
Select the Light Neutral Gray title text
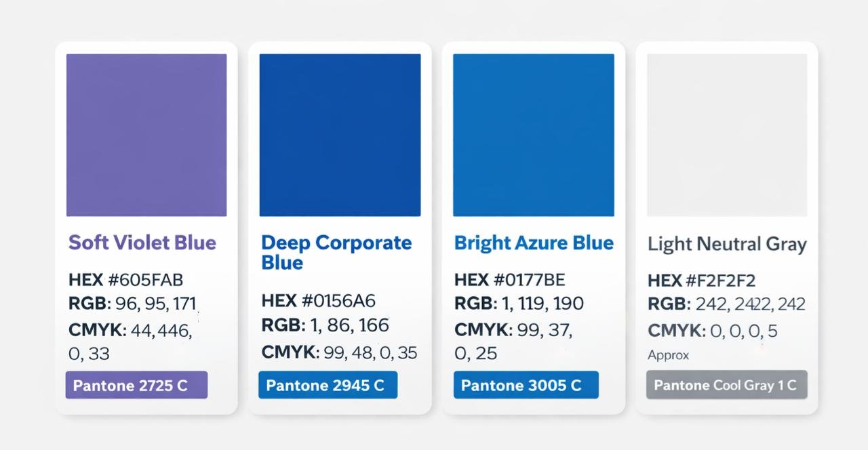coord(727,244)
